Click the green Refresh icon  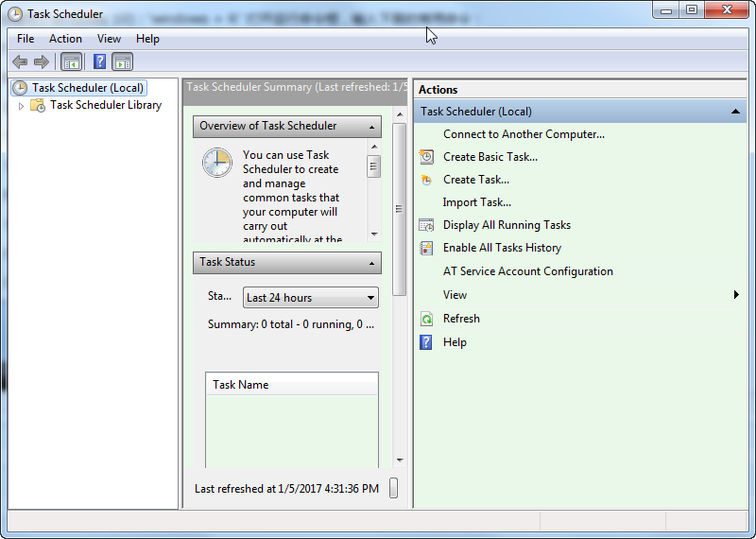click(426, 319)
